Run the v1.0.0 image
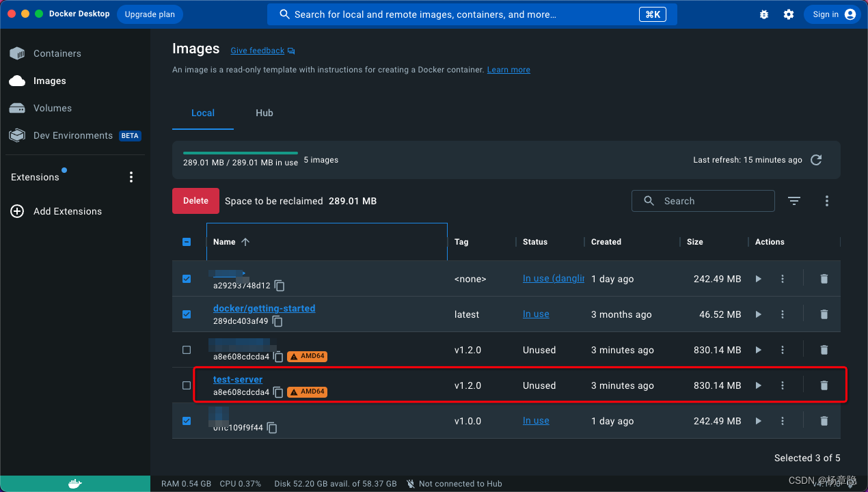Image resolution: width=868 pixels, height=492 pixels. 758,421
